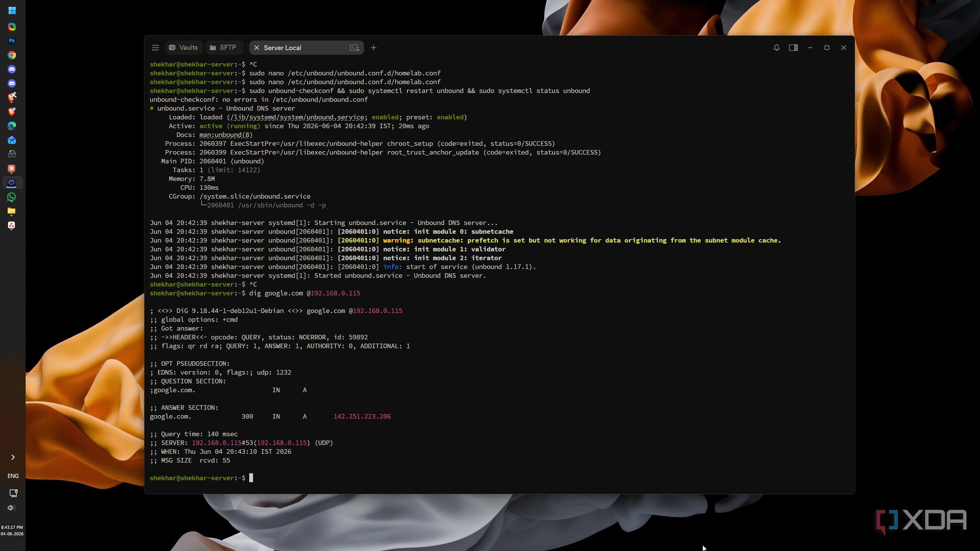Click the 'Main PID: 2060401 (unbound)' line

212,161
